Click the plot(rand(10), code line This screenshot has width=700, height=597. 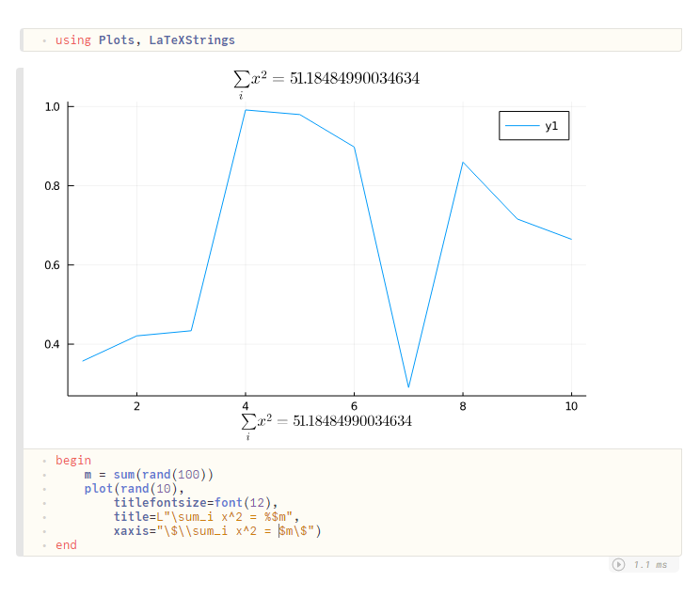[x=134, y=489]
